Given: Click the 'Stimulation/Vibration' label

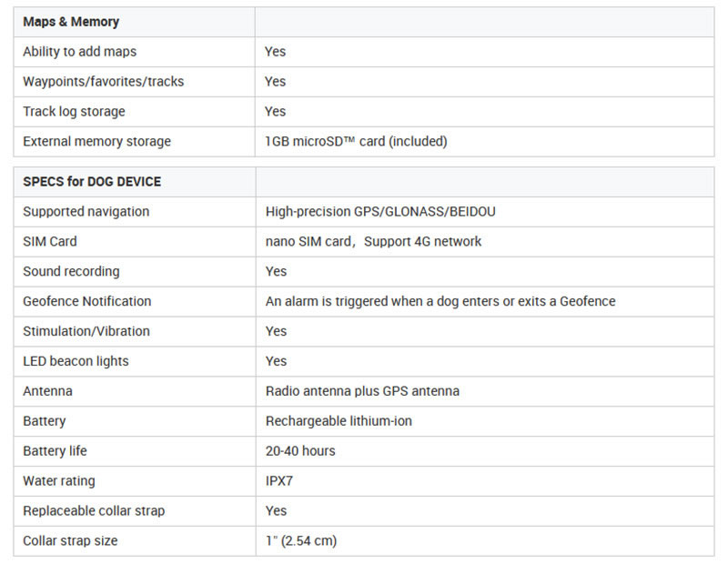Looking at the screenshot, I should 86,331.
